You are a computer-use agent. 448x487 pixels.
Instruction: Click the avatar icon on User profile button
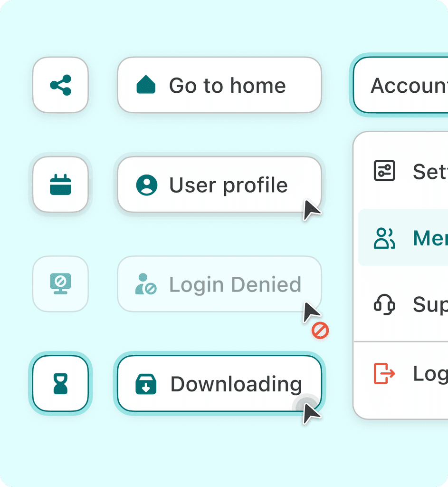point(147,185)
